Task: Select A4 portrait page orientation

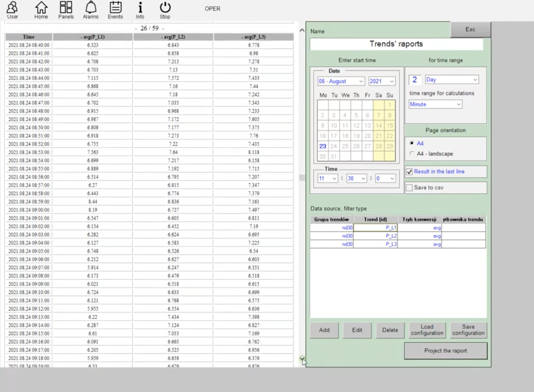Action: click(x=412, y=143)
